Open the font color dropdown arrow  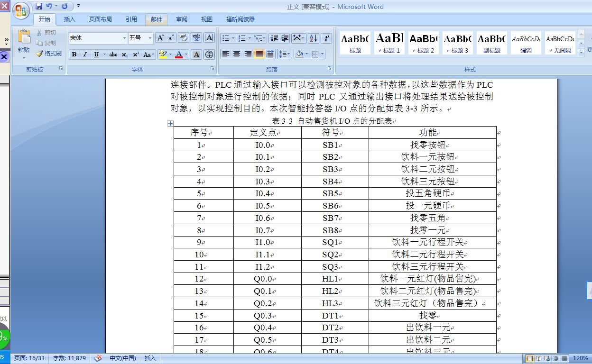186,55
